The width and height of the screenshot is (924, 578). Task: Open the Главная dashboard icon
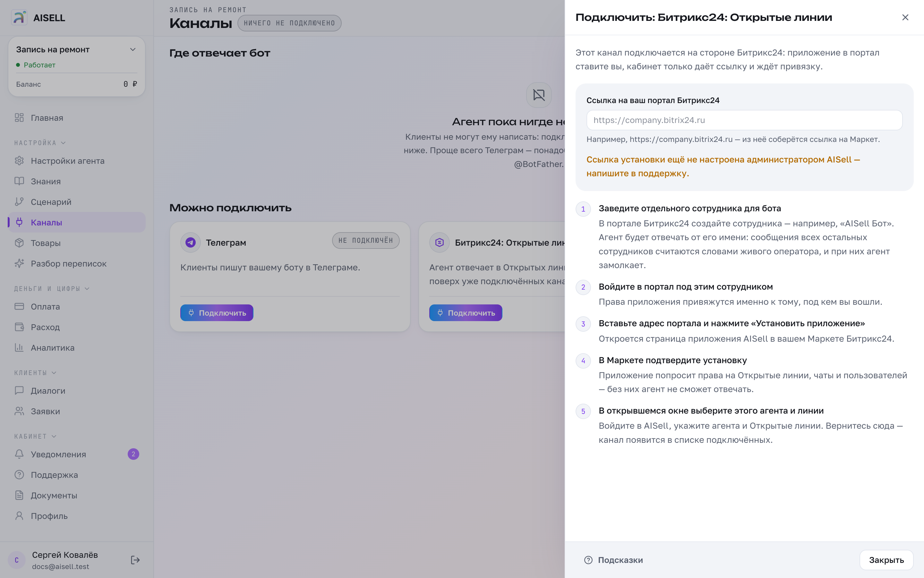point(19,118)
